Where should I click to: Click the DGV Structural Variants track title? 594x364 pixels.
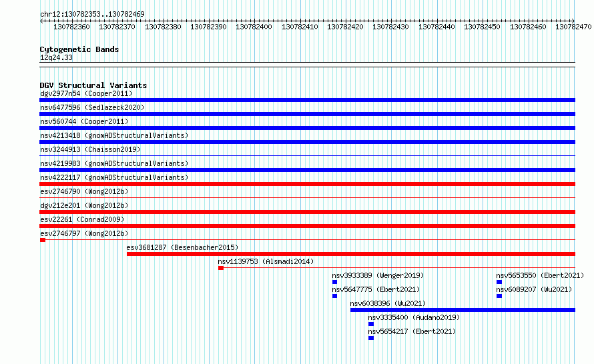point(93,85)
